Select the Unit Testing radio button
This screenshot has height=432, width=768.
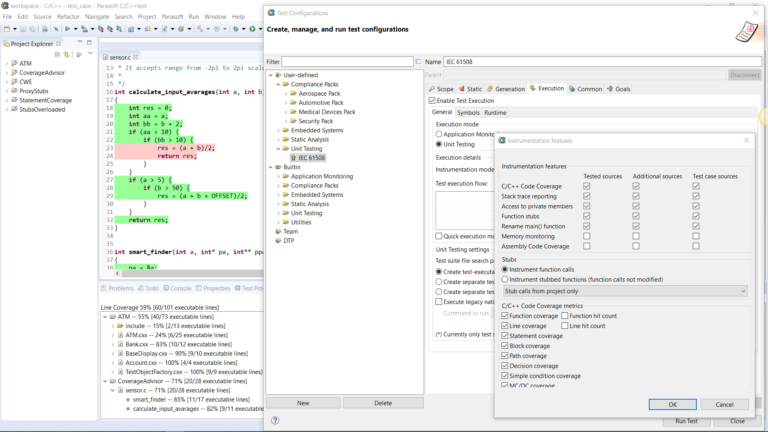(x=439, y=145)
